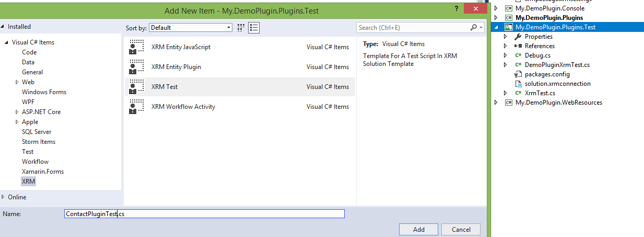Click the XRM Entity JavaScript template icon
Image resolution: width=644 pixels, height=237 pixels.
point(136,47)
